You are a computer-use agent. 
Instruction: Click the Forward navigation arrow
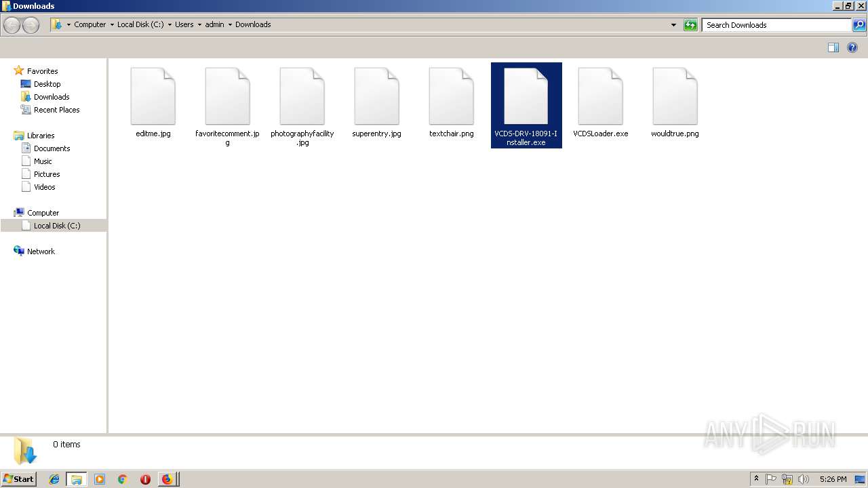tap(31, 25)
